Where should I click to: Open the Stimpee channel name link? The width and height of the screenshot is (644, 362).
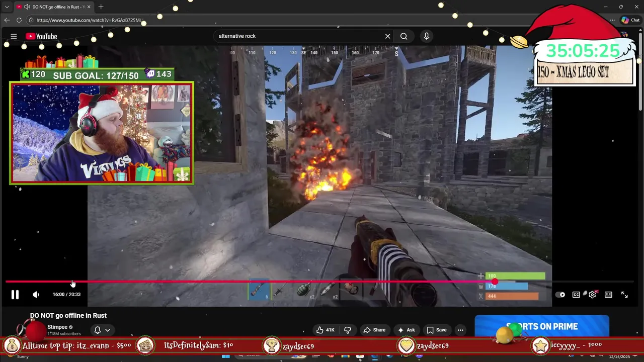click(x=57, y=327)
